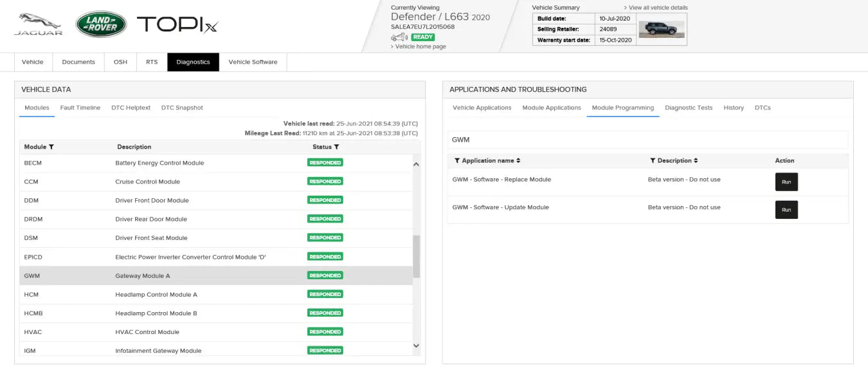Sort by Application name using the sort arrows
Viewport: 868px width, 372px height.
click(518, 161)
